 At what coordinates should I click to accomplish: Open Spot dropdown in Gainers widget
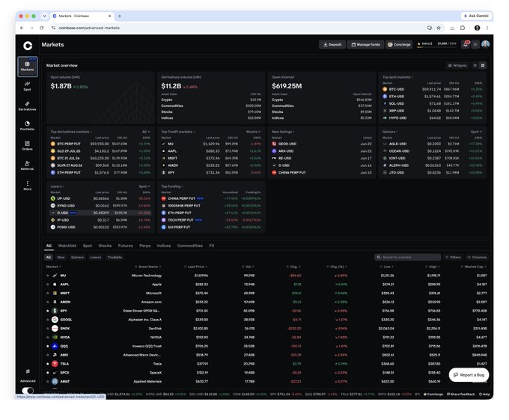click(x=476, y=132)
